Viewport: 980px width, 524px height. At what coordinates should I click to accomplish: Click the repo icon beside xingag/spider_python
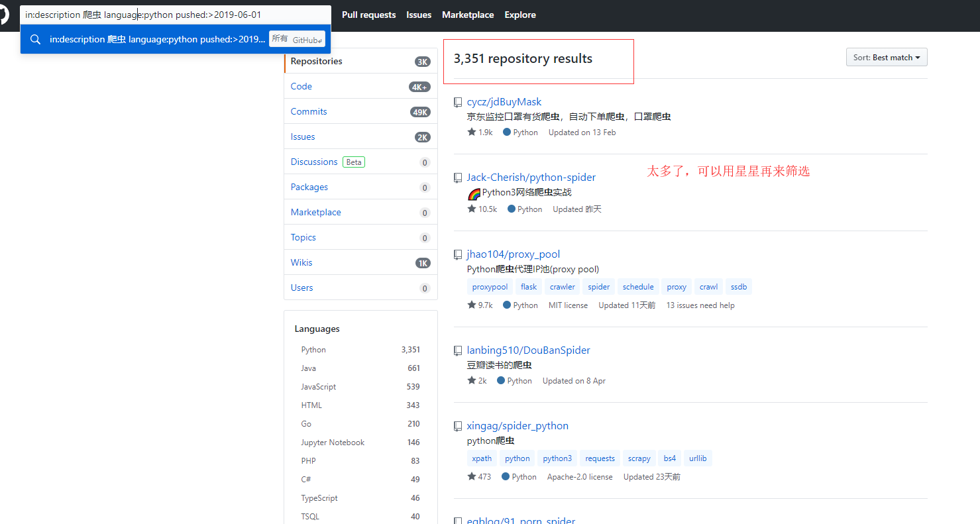click(x=458, y=426)
